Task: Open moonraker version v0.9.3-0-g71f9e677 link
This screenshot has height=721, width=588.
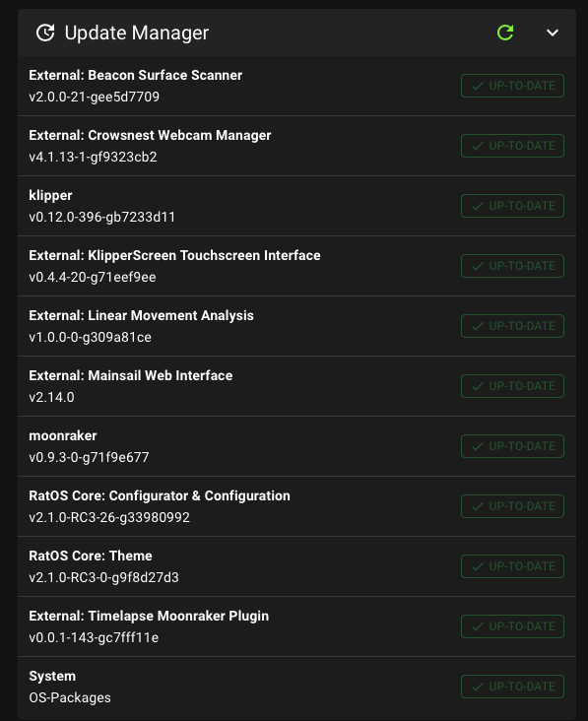Action: tap(89, 458)
